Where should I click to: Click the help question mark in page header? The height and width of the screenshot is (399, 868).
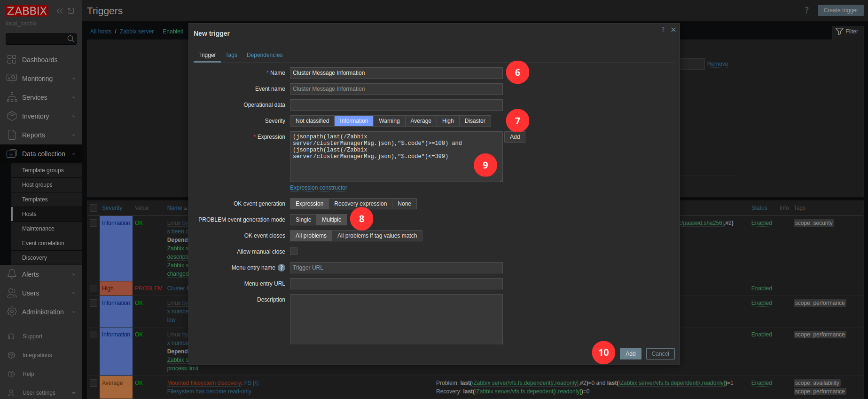pyautogui.click(x=806, y=10)
